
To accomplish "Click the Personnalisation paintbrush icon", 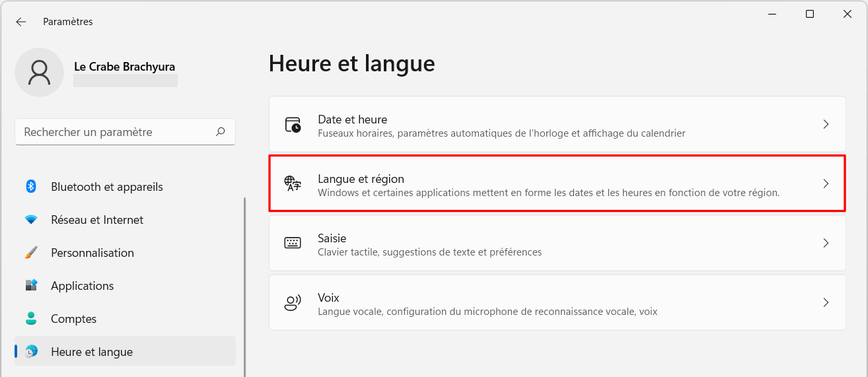I will point(31,253).
